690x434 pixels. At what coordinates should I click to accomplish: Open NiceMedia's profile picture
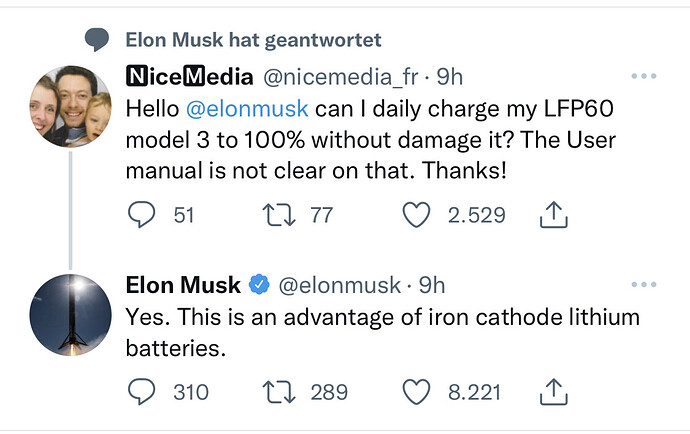coord(70,107)
